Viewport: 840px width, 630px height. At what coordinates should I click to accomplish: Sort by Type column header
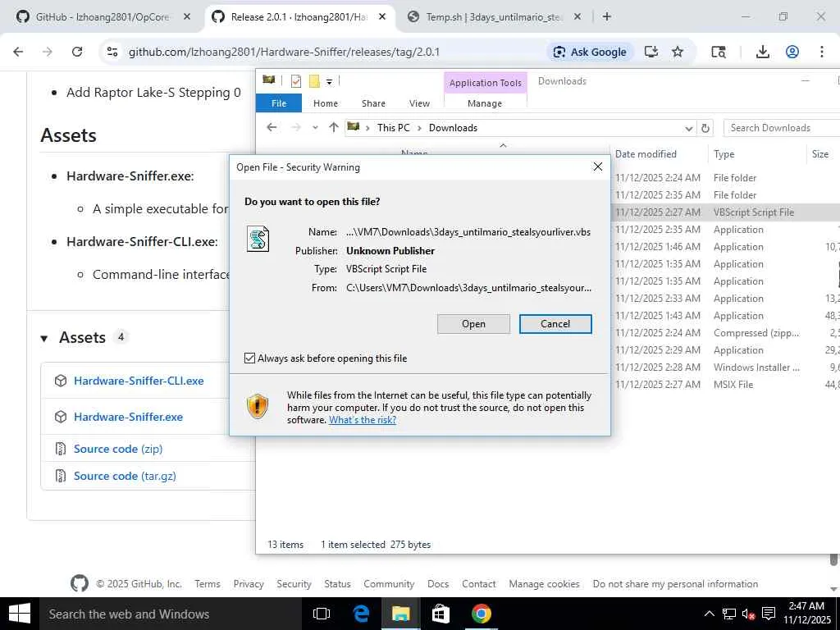(x=724, y=153)
